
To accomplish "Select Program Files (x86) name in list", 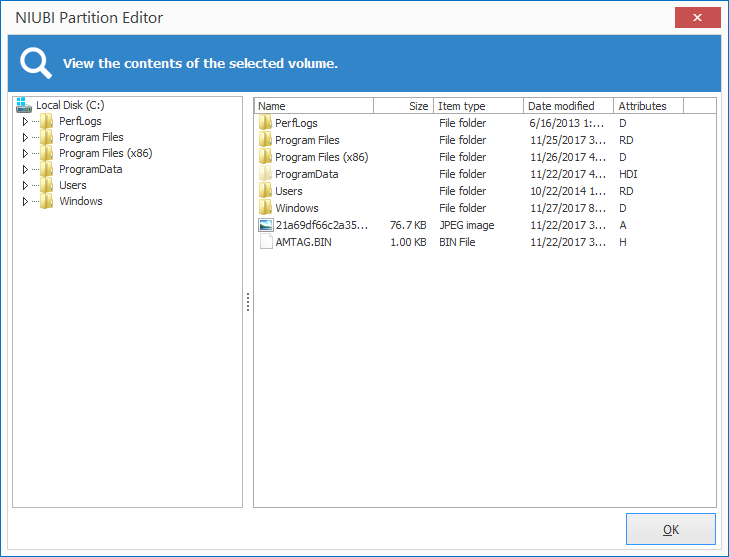I will point(322,157).
